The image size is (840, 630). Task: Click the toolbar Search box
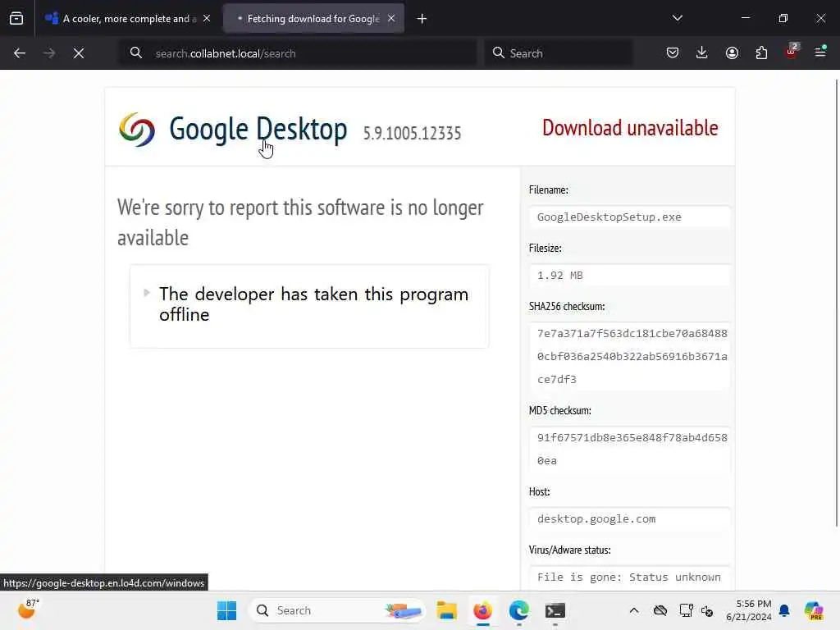tap(558, 53)
